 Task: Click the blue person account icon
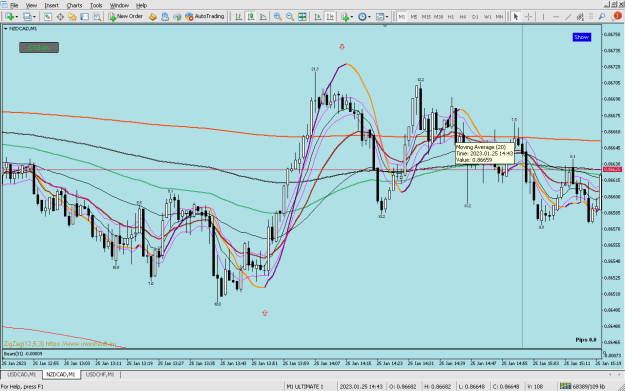165,17
